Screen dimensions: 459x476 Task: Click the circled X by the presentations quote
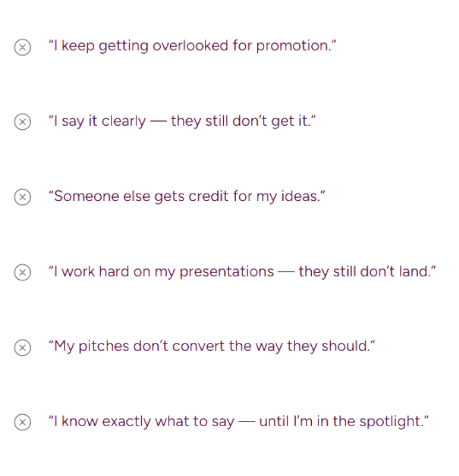(22, 272)
